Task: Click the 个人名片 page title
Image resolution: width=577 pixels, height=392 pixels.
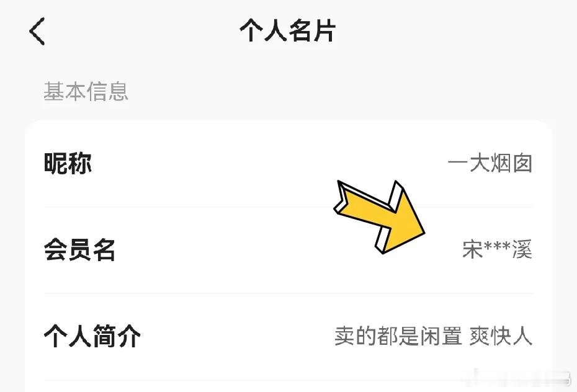Action: pyautogui.click(x=288, y=31)
